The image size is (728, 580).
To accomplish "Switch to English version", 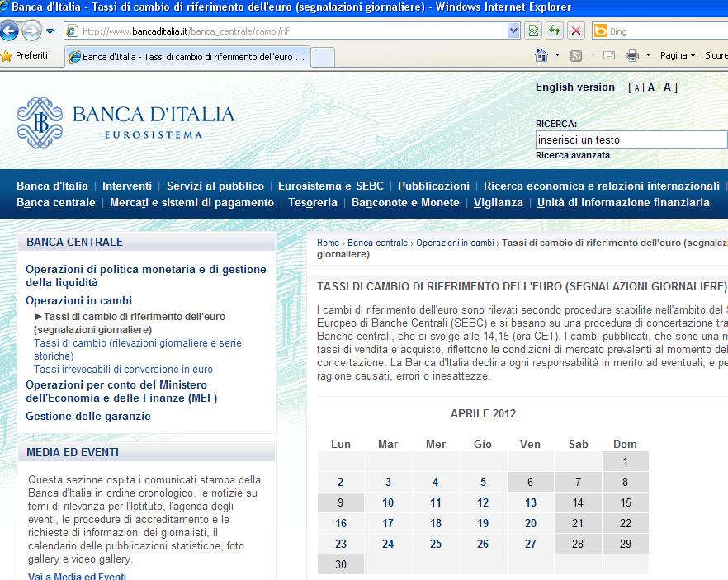I will point(574,87).
